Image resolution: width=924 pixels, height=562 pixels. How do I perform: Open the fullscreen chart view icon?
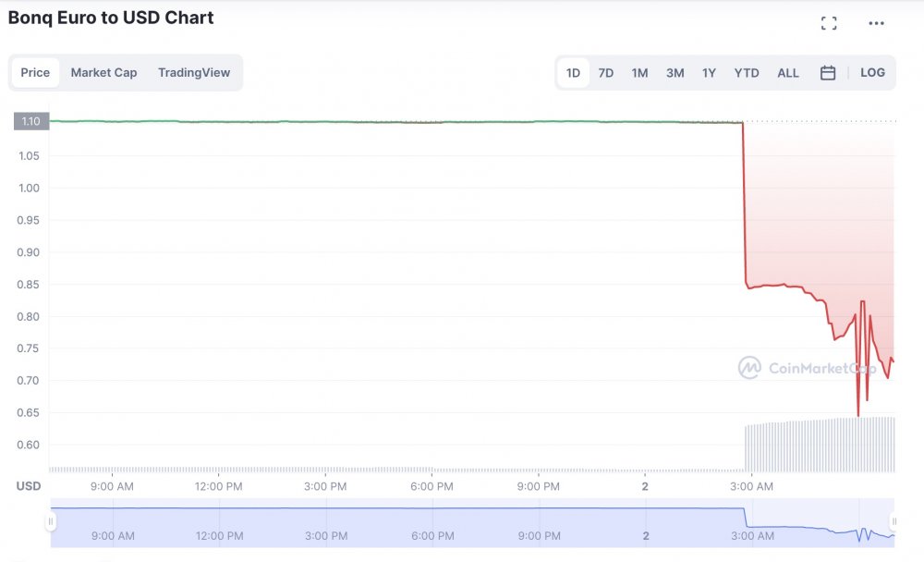(829, 23)
